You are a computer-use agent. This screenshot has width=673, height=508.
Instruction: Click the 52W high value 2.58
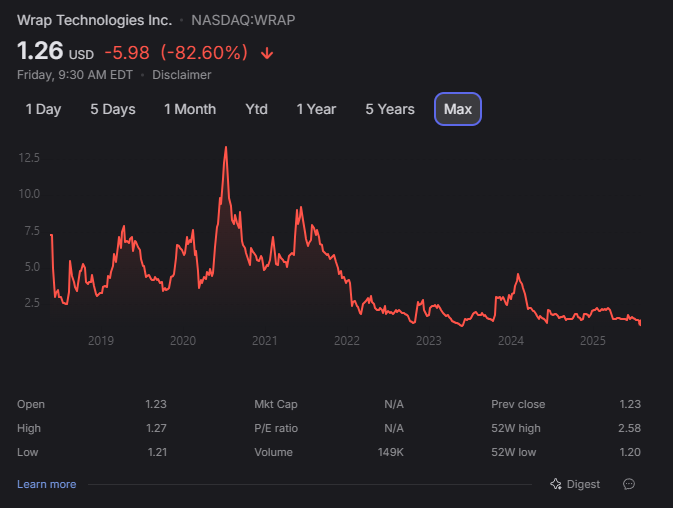629,428
